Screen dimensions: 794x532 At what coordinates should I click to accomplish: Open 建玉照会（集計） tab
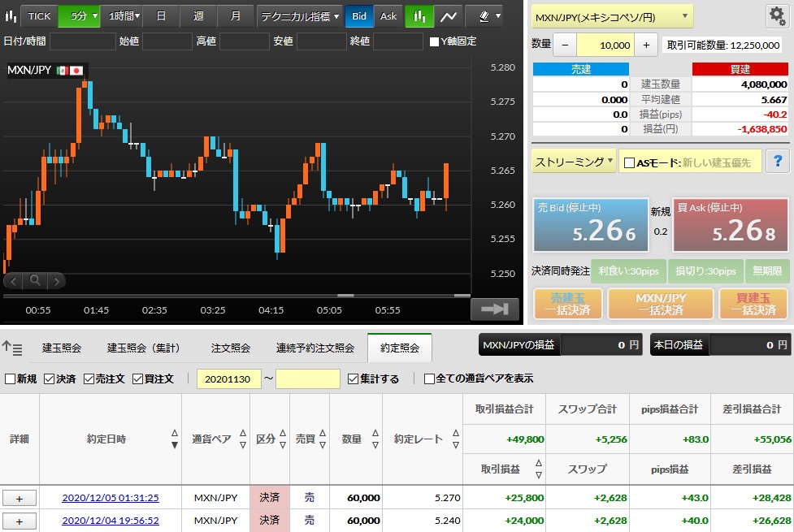click(x=144, y=348)
